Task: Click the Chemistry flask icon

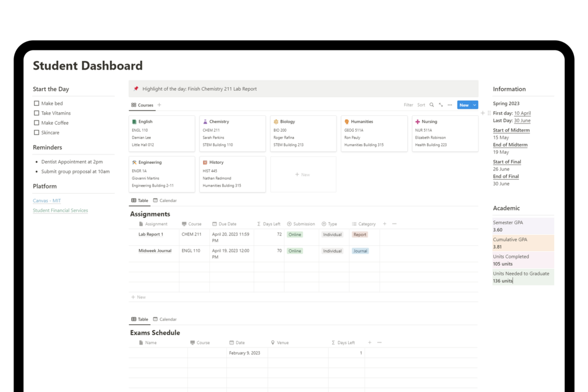Action: point(205,122)
